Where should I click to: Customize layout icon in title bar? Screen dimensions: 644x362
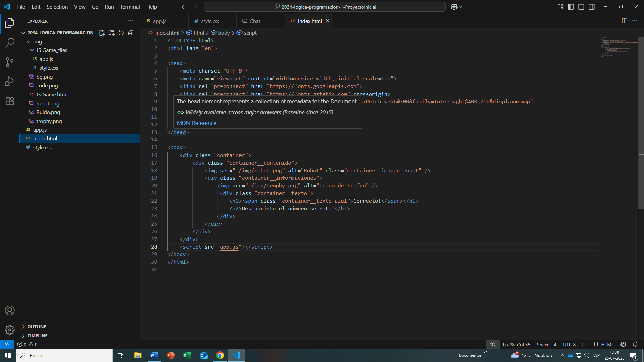[560, 7]
